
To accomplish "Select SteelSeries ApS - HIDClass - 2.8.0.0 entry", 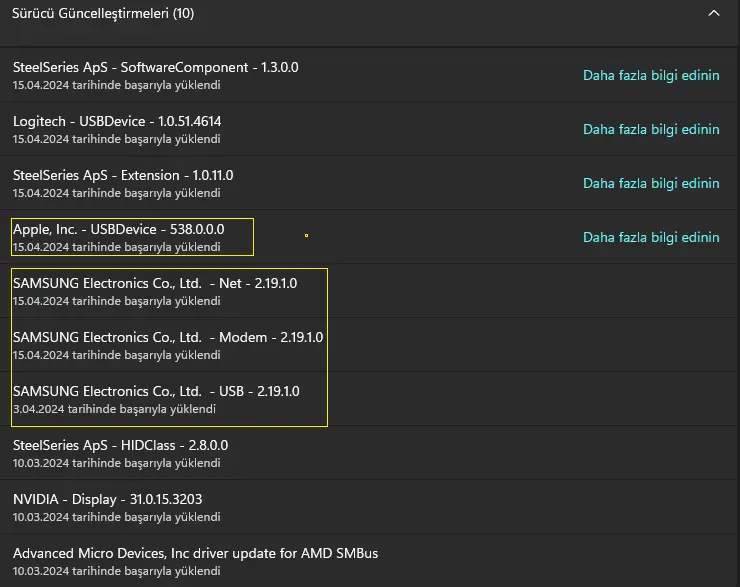I will pyautogui.click(x=120, y=445).
